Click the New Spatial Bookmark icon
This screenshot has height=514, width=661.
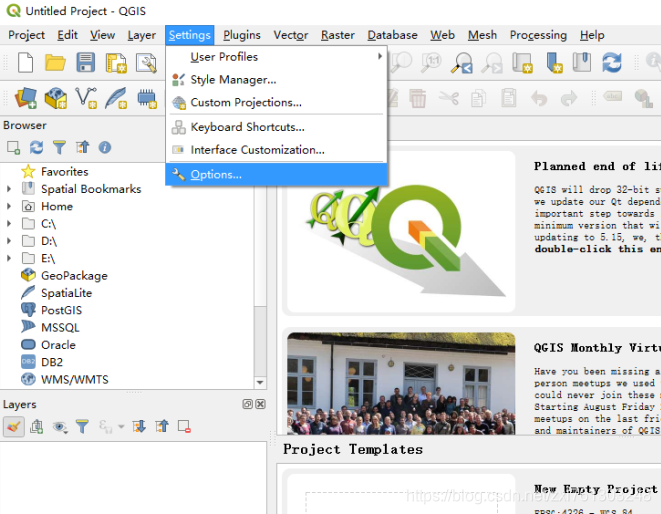tap(554, 63)
